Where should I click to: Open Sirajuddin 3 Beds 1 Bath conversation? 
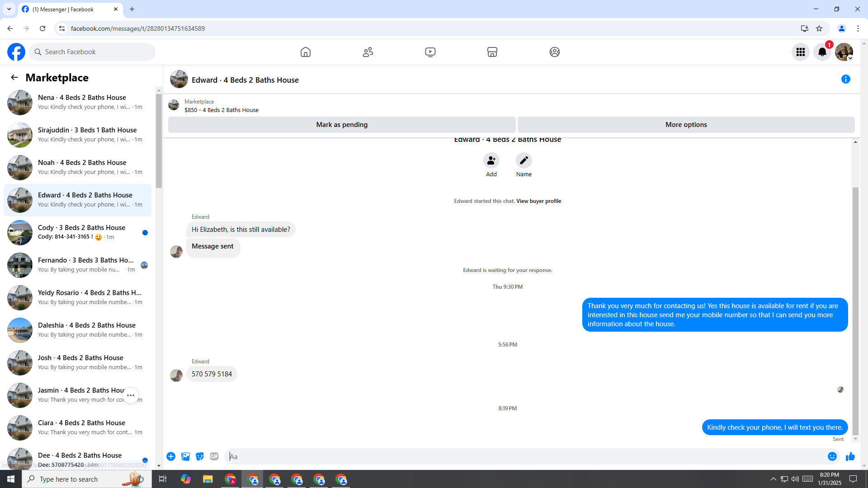pos(78,135)
